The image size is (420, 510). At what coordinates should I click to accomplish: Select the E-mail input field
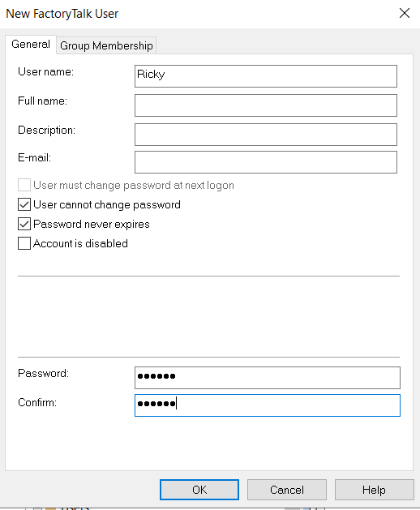coord(266,162)
